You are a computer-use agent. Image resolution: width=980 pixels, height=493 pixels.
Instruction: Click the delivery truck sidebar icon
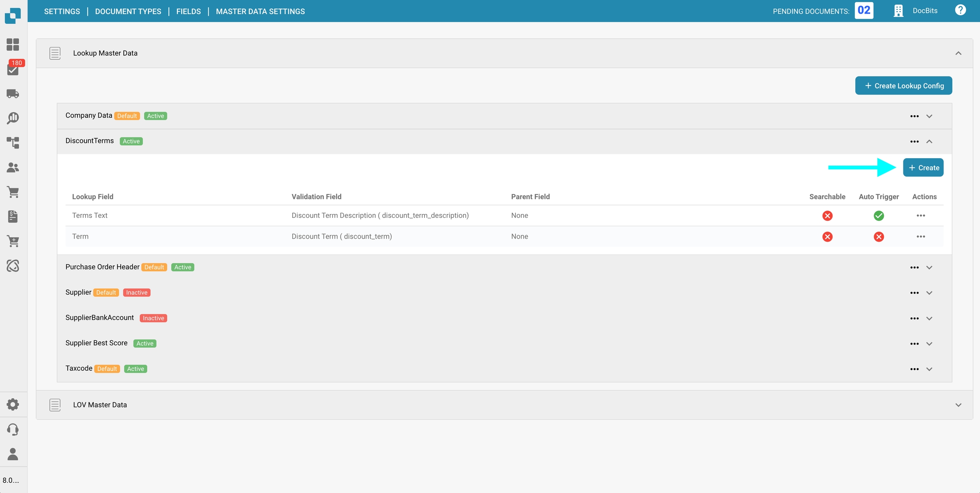click(x=13, y=94)
